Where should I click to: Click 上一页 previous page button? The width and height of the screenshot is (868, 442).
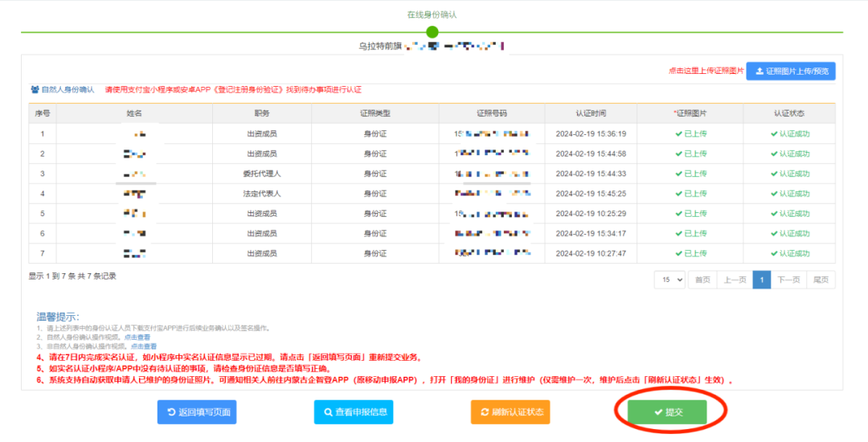(x=735, y=280)
